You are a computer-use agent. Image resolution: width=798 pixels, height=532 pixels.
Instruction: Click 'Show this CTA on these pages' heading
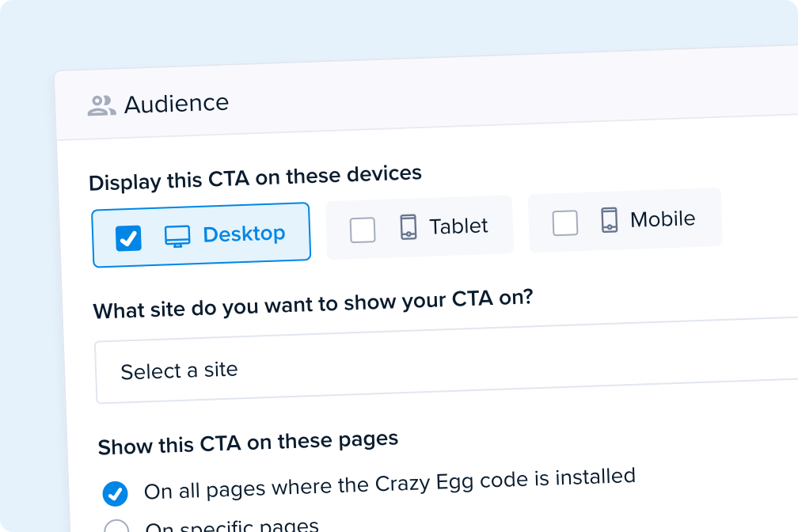coord(248,443)
